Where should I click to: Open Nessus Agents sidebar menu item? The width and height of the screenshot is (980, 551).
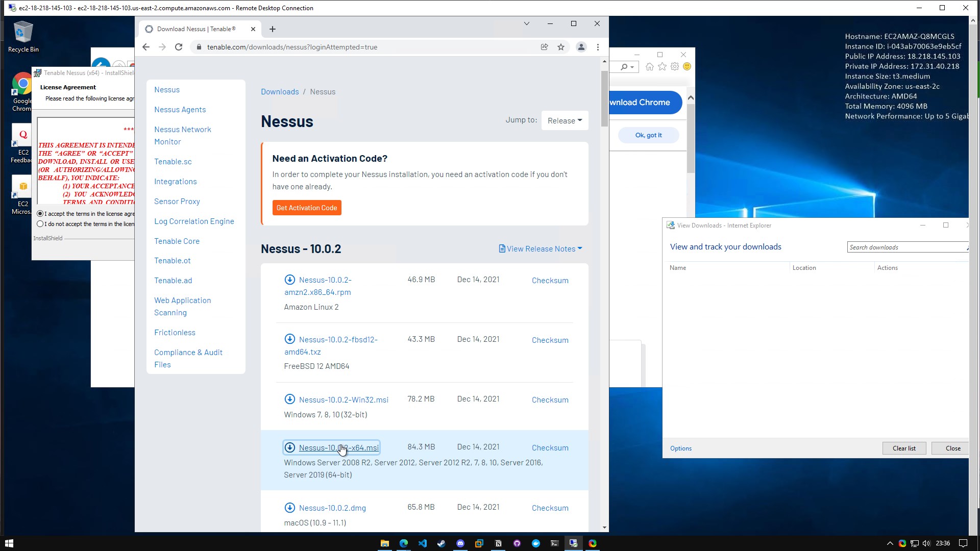(x=180, y=110)
